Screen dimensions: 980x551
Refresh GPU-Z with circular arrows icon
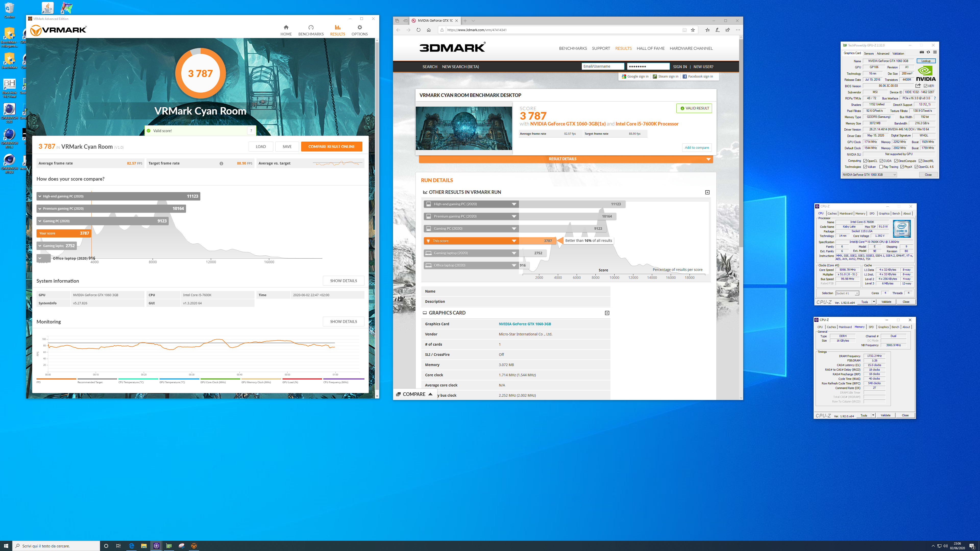pyautogui.click(x=928, y=53)
